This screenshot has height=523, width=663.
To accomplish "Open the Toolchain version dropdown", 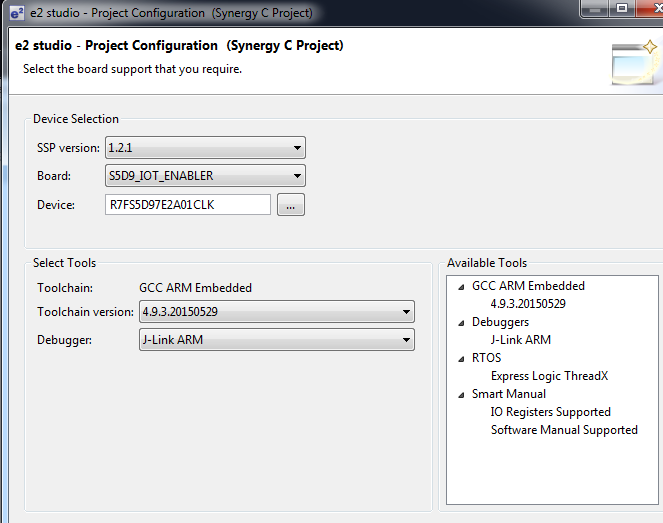I will (277, 312).
